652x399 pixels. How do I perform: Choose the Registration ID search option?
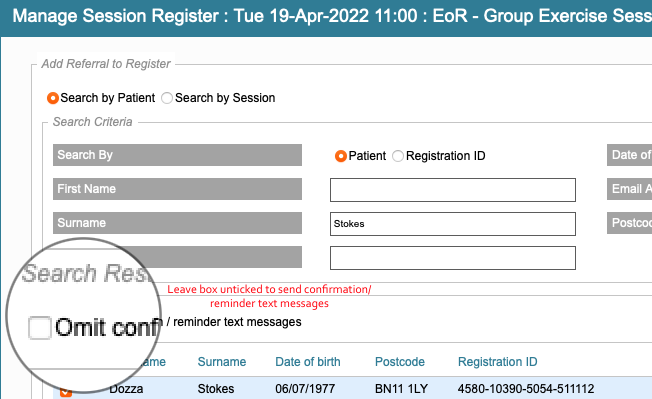(x=398, y=156)
